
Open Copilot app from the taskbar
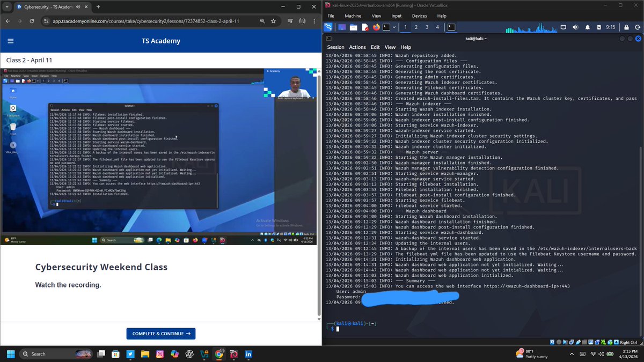(x=174, y=354)
